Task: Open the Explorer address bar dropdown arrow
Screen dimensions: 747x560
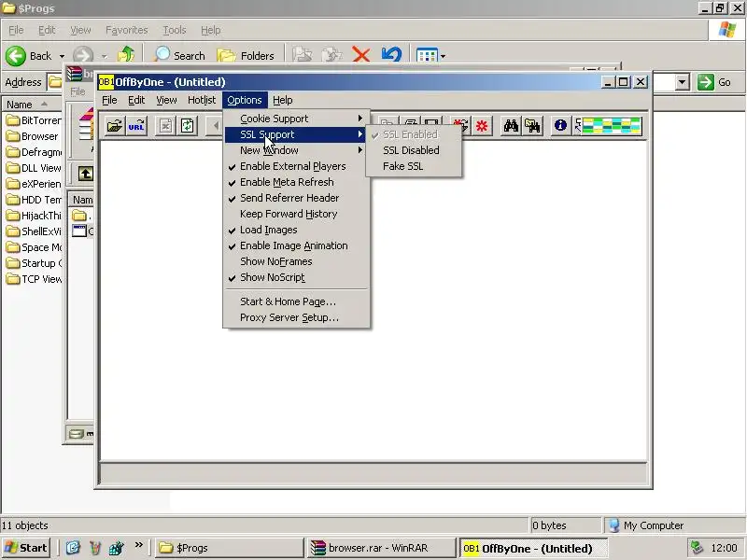Action: [x=682, y=82]
